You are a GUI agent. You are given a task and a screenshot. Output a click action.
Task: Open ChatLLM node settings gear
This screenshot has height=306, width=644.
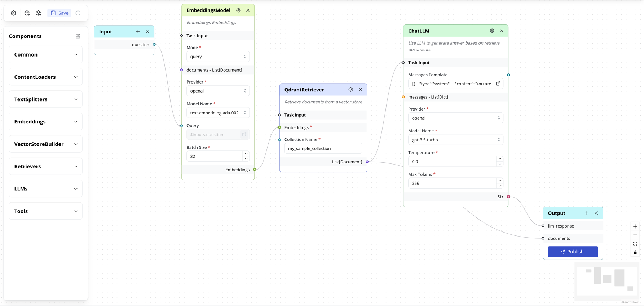pyautogui.click(x=492, y=31)
